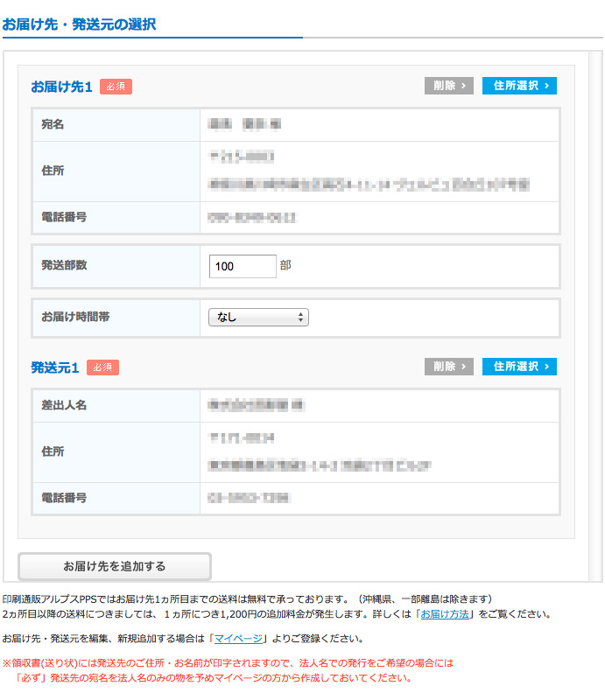Click the お届け先を追加する button
This screenshot has width=605, height=700.
115,566
